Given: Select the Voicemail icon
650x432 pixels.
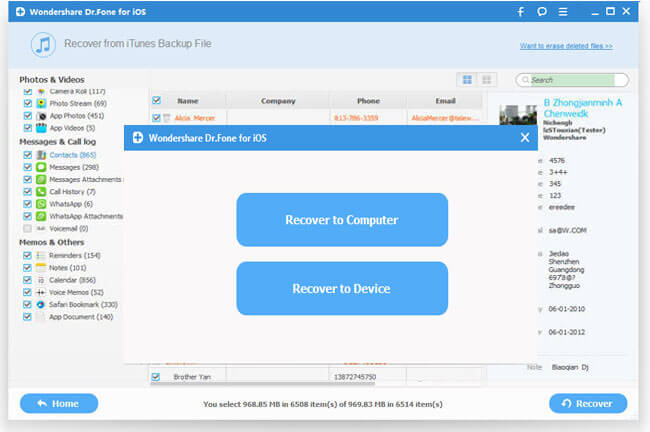Looking at the screenshot, I should pyautogui.click(x=41, y=228).
